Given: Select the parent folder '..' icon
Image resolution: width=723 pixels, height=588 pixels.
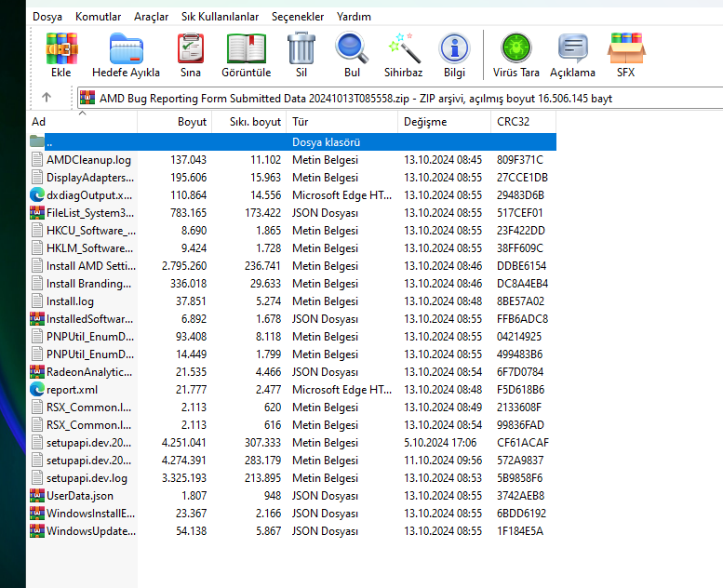Looking at the screenshot, I should pyautogui.click(x=37, y=141).
